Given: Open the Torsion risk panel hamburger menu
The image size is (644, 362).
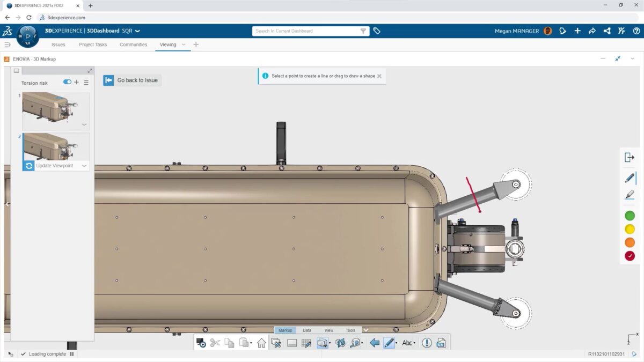Looking at the screenshot, I should point(86,83).
